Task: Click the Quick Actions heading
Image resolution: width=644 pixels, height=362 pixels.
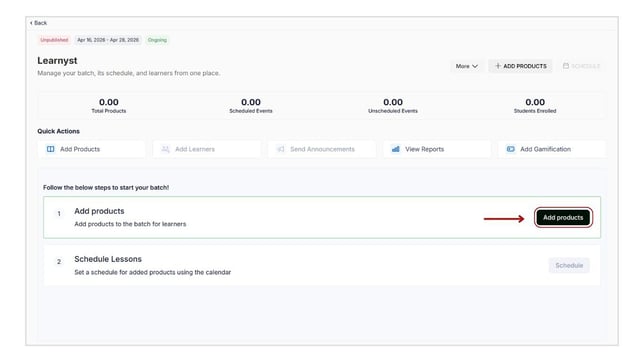Action: 58,131
